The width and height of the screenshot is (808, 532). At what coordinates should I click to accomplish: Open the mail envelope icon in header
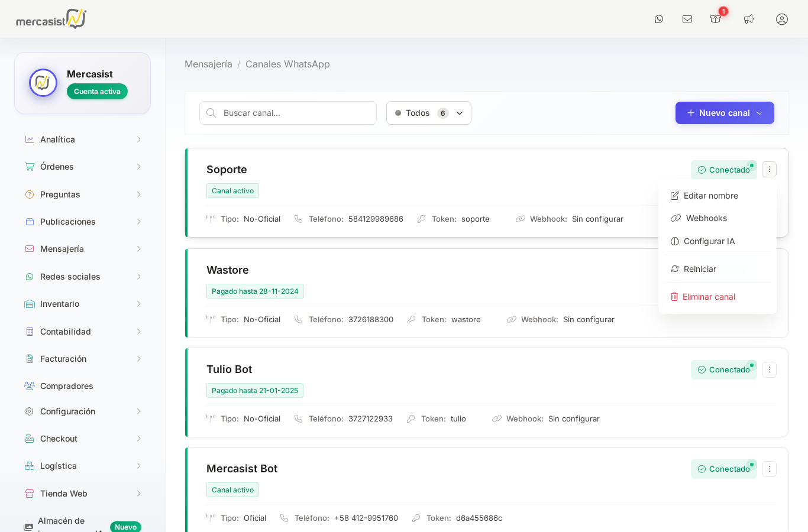point(687,19)
